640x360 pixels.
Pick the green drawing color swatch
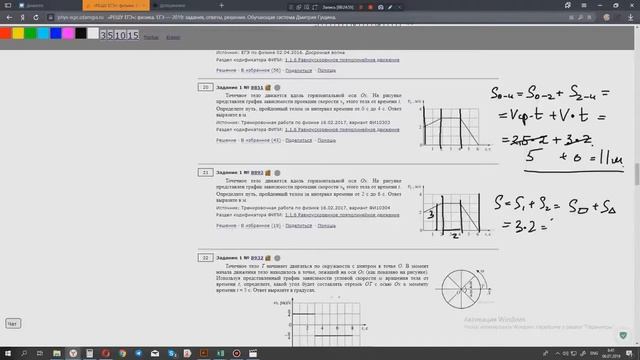[x=31, y=33]
